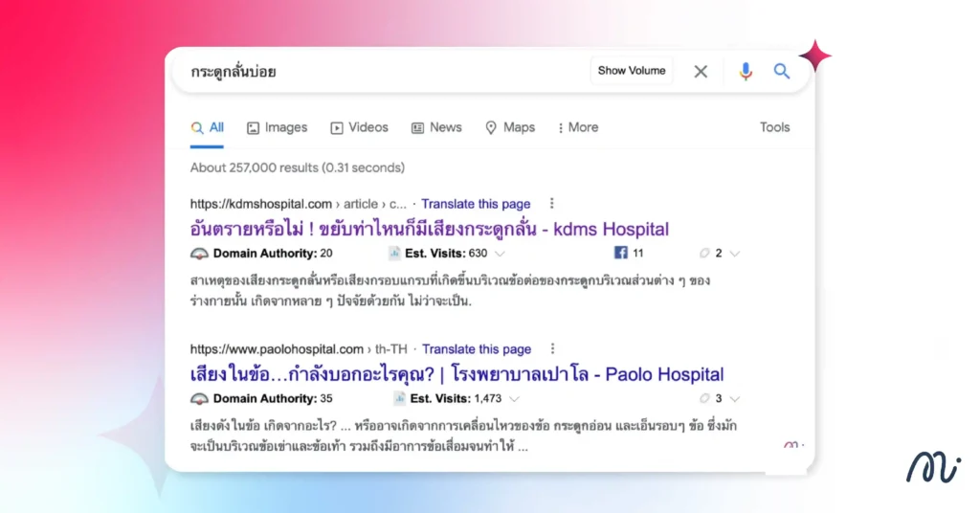Open the kdmshospital.com URL breadcrumb

[299, 204]
